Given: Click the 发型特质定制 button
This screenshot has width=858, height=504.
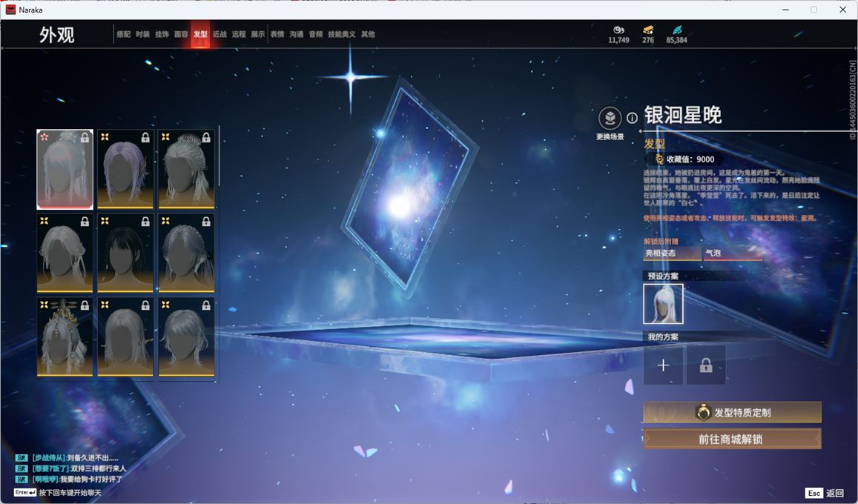Looking at the screenshot, I should (x=732, y=412).
